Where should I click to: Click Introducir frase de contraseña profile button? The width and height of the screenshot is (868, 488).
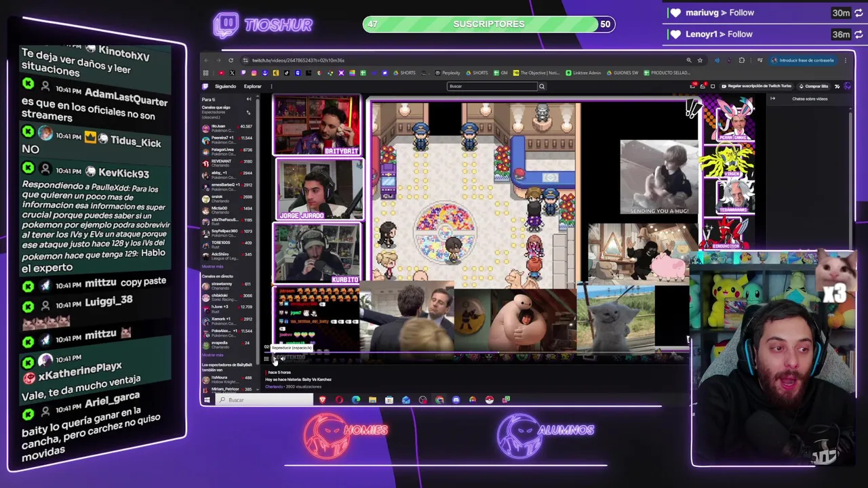coord(802,60)
